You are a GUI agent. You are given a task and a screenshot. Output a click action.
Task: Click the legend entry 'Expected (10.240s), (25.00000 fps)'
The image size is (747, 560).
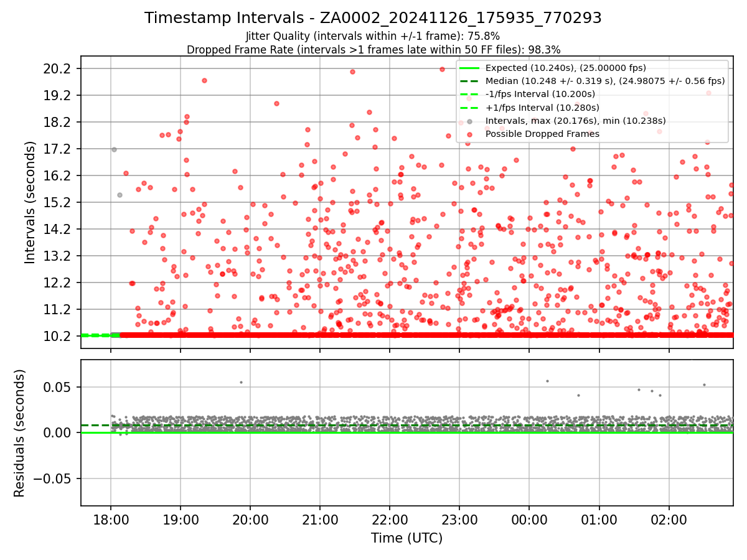(x=566, y=68)
